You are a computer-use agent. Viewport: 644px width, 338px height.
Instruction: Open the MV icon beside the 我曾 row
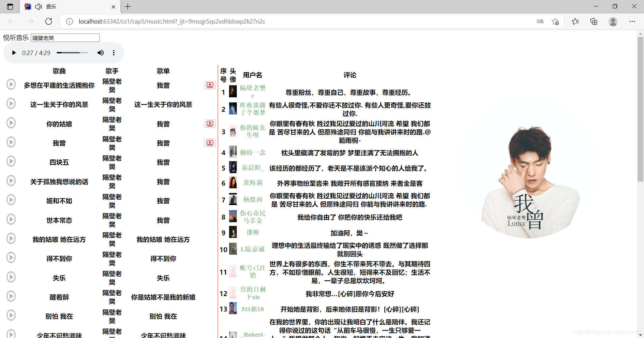click(x=210, y=143)
